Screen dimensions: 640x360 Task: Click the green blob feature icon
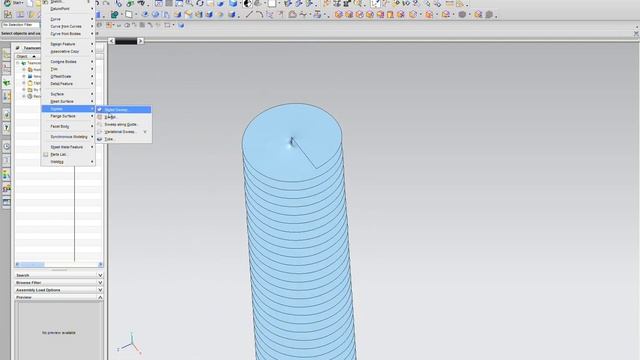pos(115,15)
